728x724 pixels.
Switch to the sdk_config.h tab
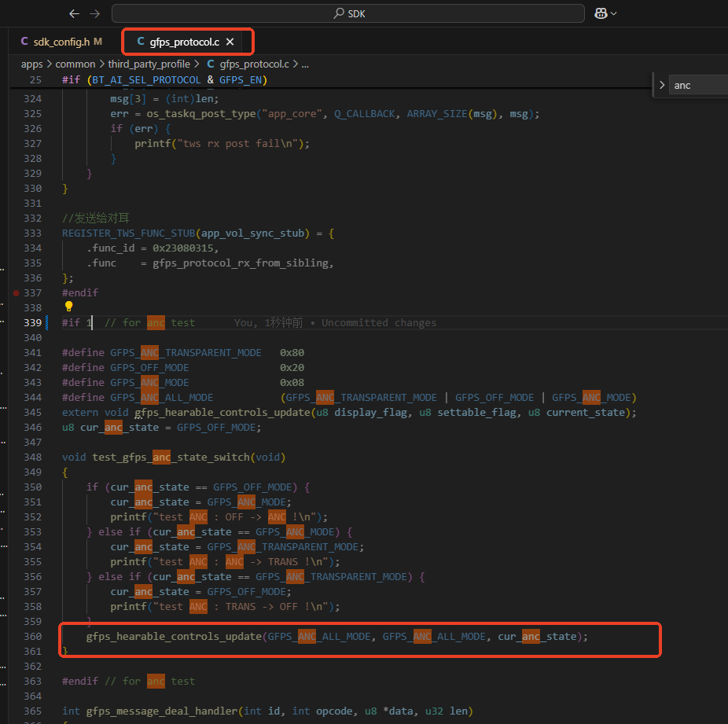point(61,42)
